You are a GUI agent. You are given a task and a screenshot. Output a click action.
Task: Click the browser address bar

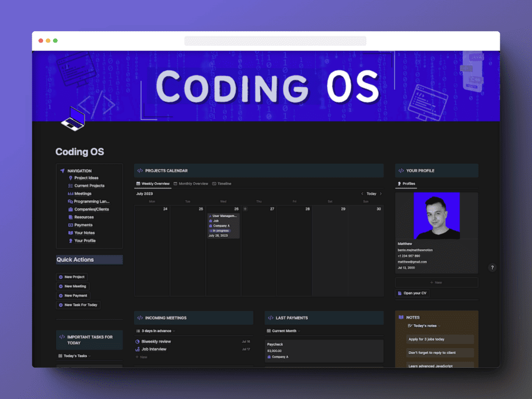point(275,41)
